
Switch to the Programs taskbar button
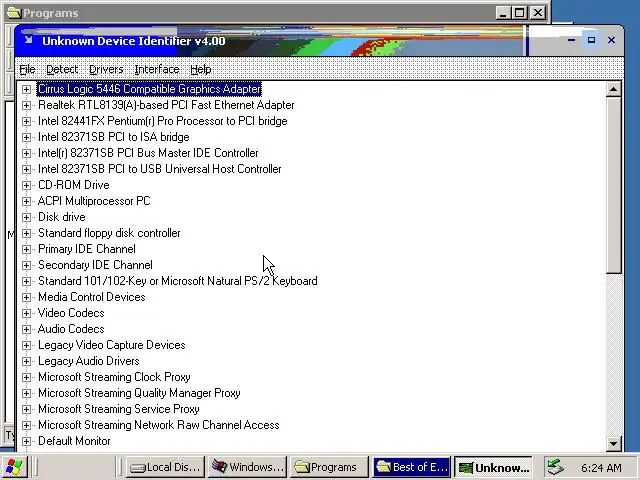pos(329,467)
